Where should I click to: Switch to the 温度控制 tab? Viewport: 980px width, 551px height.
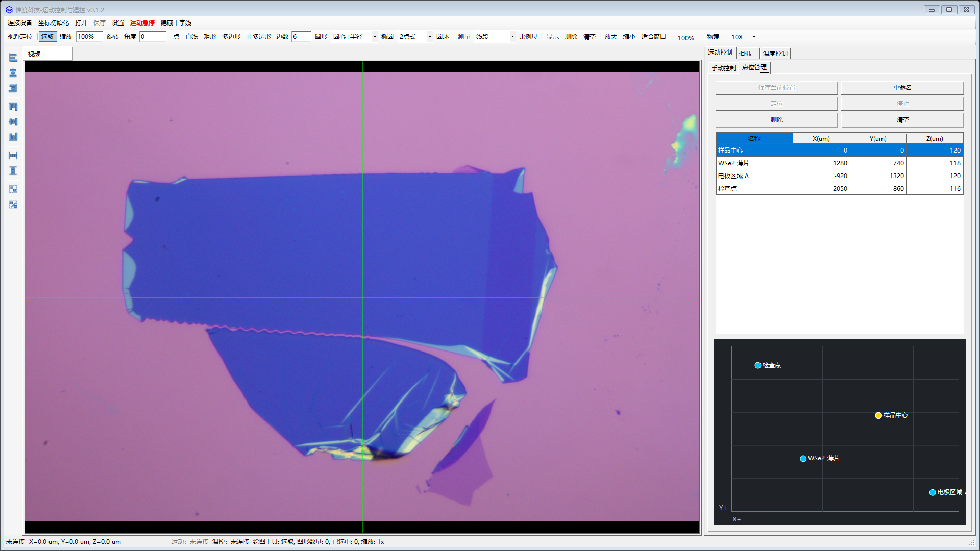[775, 53]
